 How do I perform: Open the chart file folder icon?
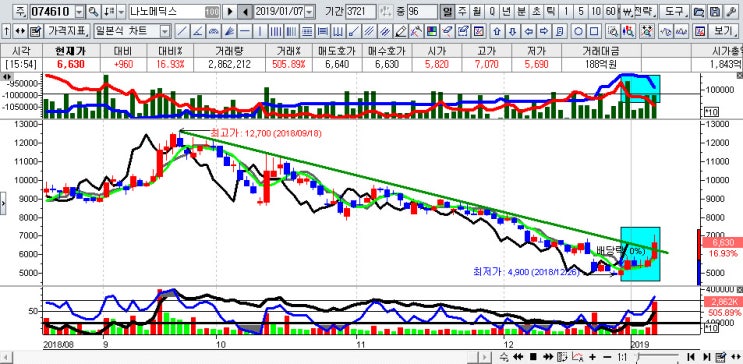698,11
